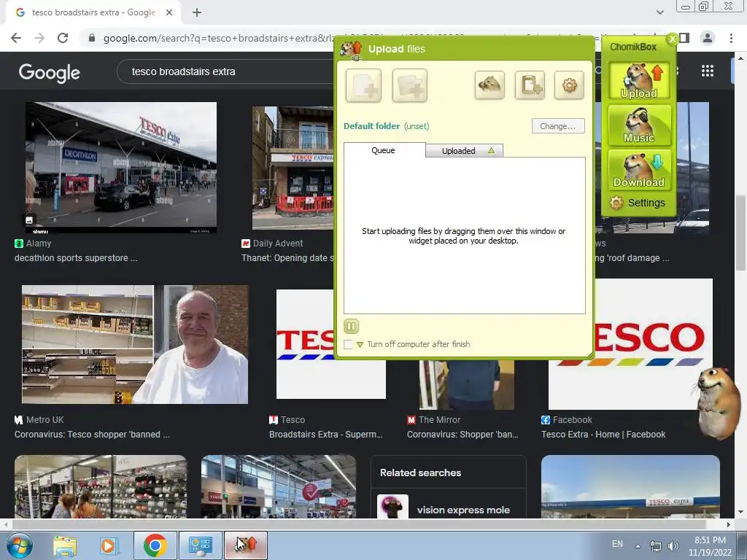Image resolution: width=747 pixels, height=560 pixels.
Task: Go forward in Chrome
Action: pos(39,38)
